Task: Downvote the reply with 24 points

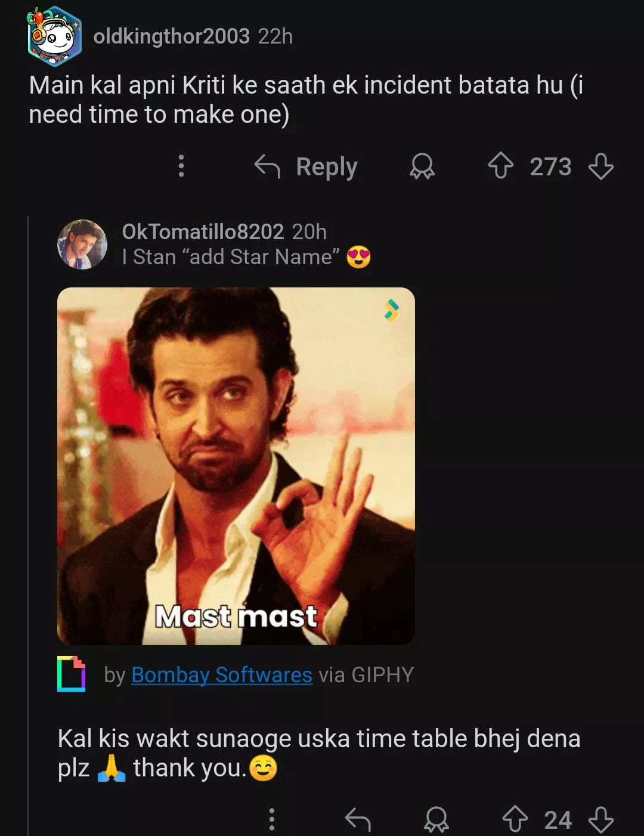Action: 601,819
